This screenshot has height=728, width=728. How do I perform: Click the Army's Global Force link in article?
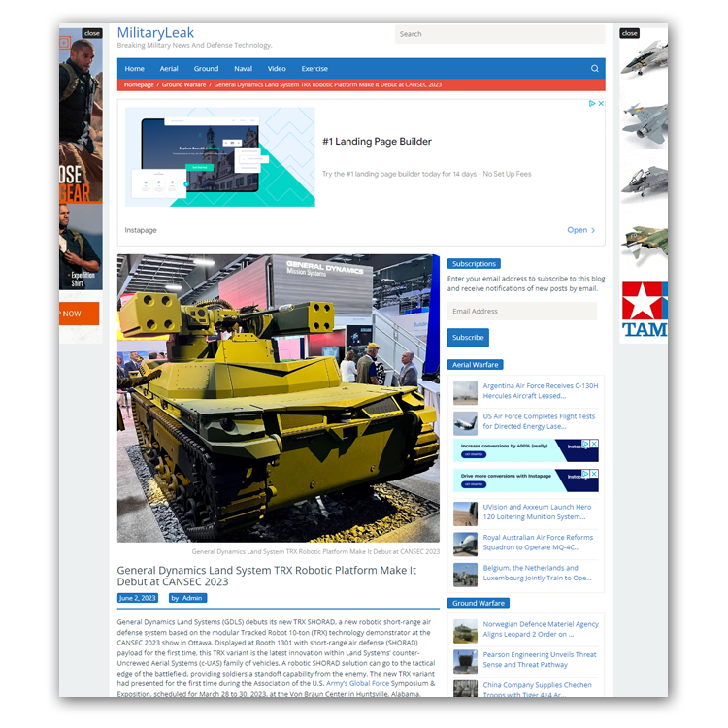(357, 684)
